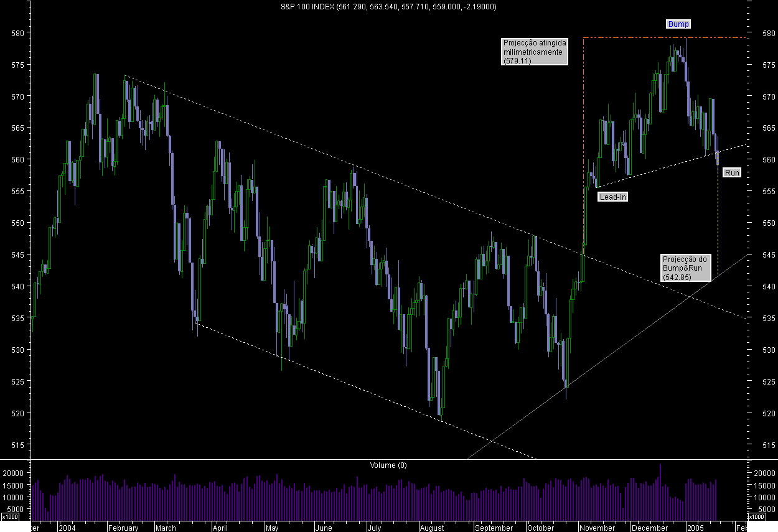This screenshot has height=532, width=778.
Task: Click the October label on the date axis
Action: point(540,528)
